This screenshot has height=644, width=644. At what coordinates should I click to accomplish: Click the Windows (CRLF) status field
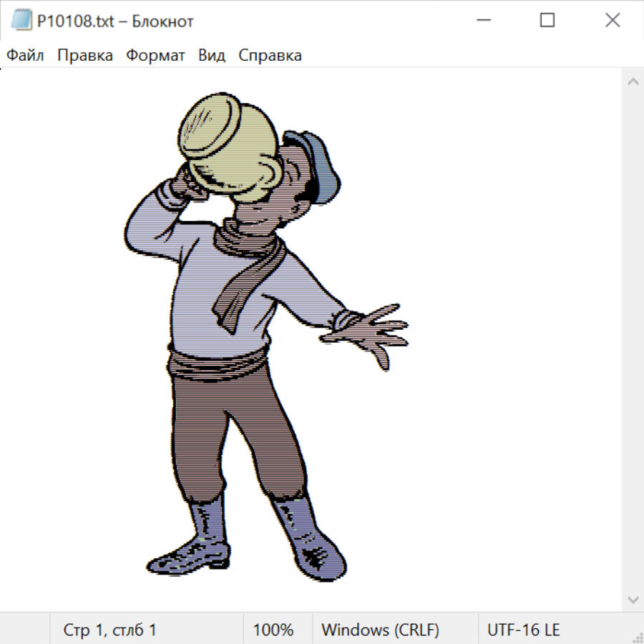[380, 630]
